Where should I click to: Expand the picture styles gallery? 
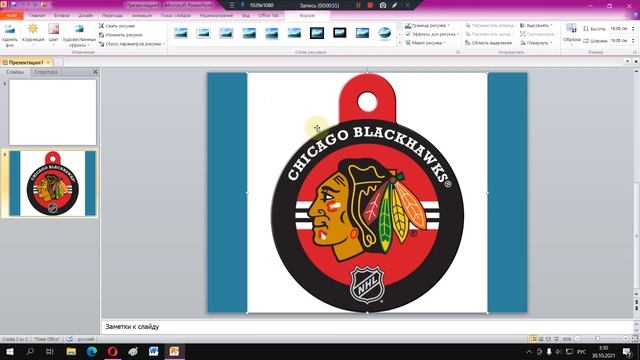(399, 43)
